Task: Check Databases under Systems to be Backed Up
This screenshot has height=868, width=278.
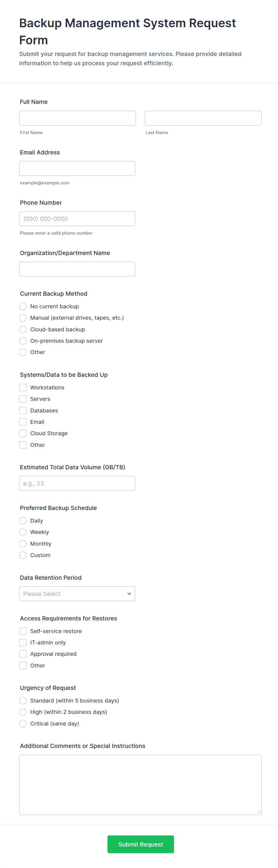Action: point(22,410)
